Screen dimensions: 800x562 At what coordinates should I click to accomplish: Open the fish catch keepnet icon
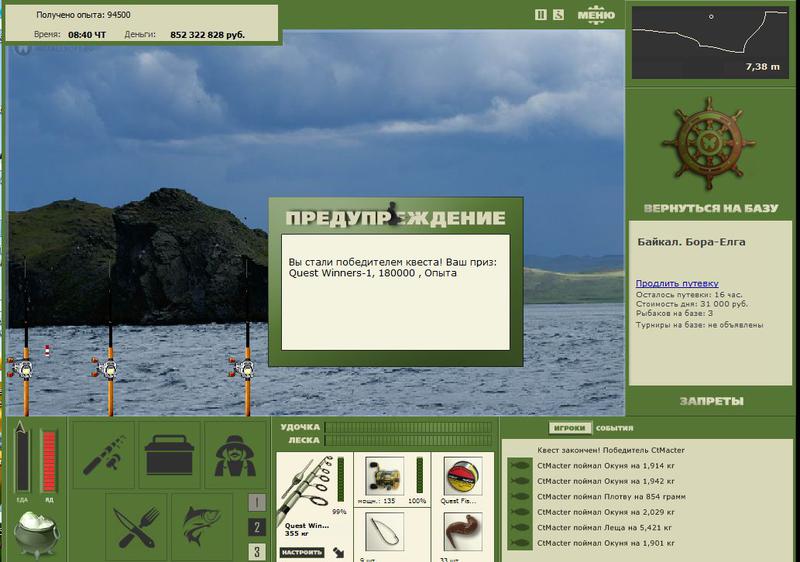(x=202, y=527)
